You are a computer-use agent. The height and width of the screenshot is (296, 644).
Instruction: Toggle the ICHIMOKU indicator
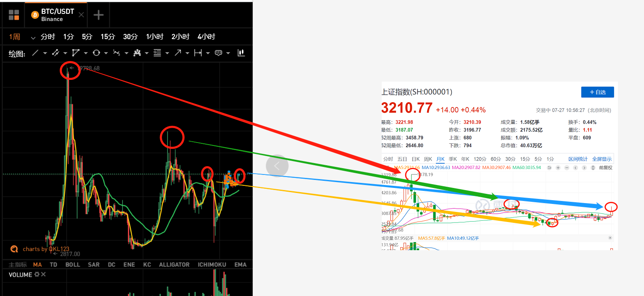click(212, 264)
